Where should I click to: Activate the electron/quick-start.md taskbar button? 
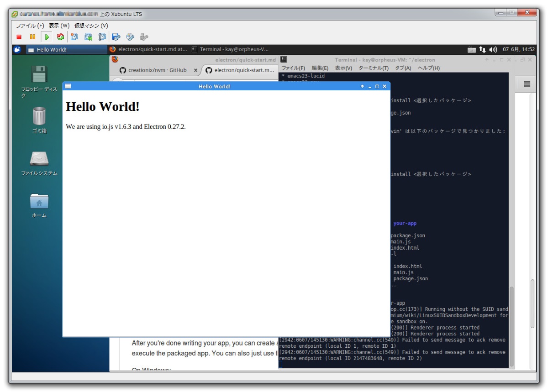pyautogui.click(x=148, y=49)
